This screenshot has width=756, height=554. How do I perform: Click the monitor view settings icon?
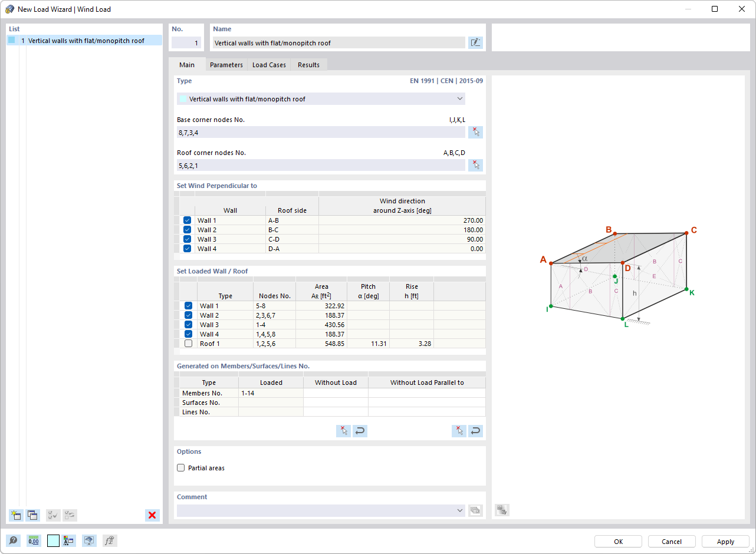click(89, 540)
